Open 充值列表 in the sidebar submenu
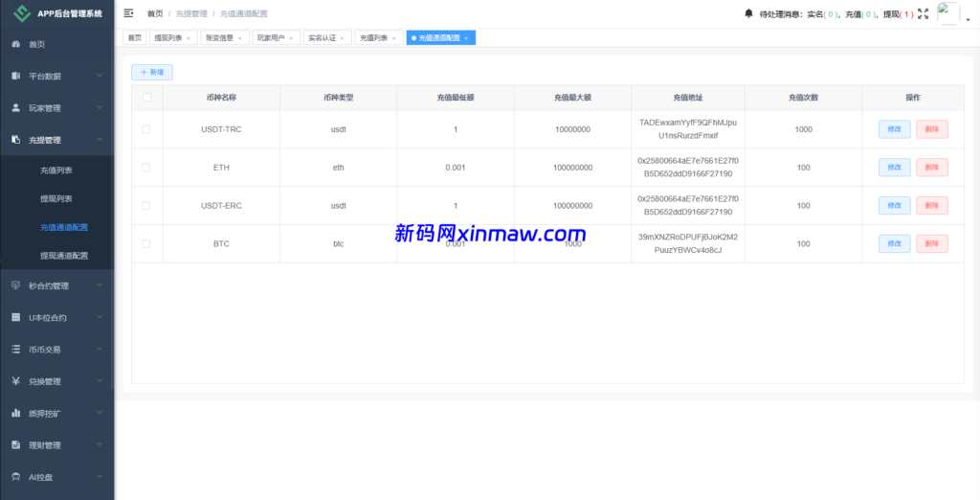Viewport: 980px width, 500px height. point(56,170)
